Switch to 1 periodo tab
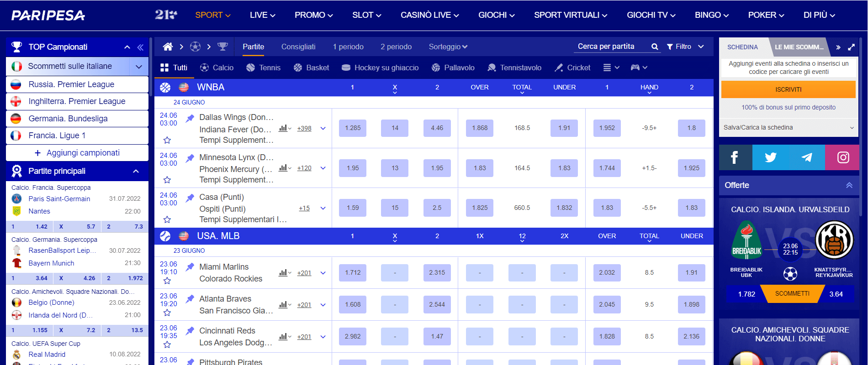This screenshot has width=868, height=365. (x=348, y=47)
